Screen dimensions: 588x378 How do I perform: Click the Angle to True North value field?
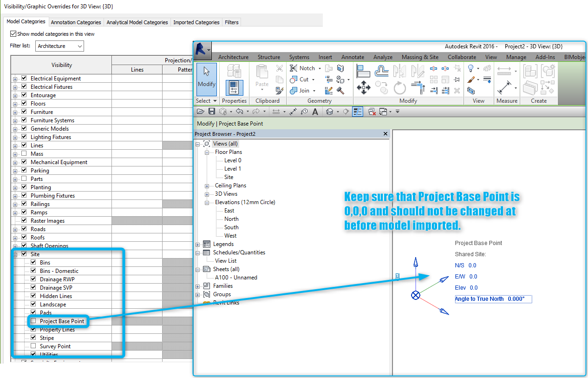493,299
